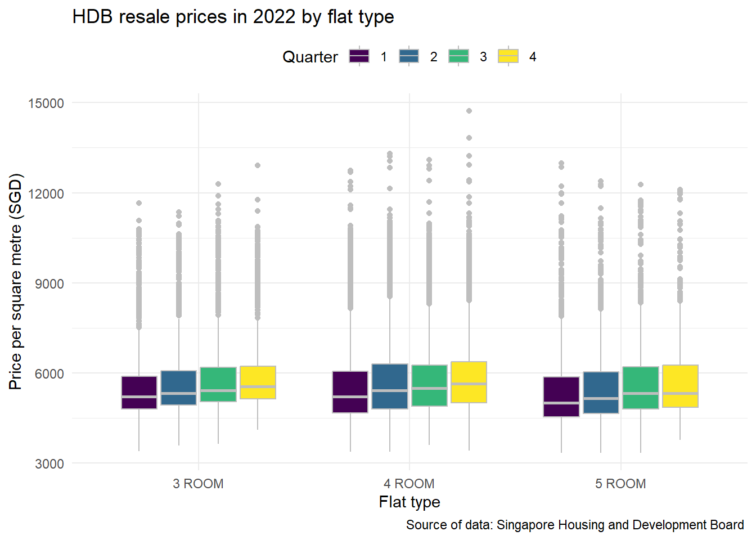This screenshot has height=540, width=756.
Task: Click the data source caption text
Action: [574, 525]
